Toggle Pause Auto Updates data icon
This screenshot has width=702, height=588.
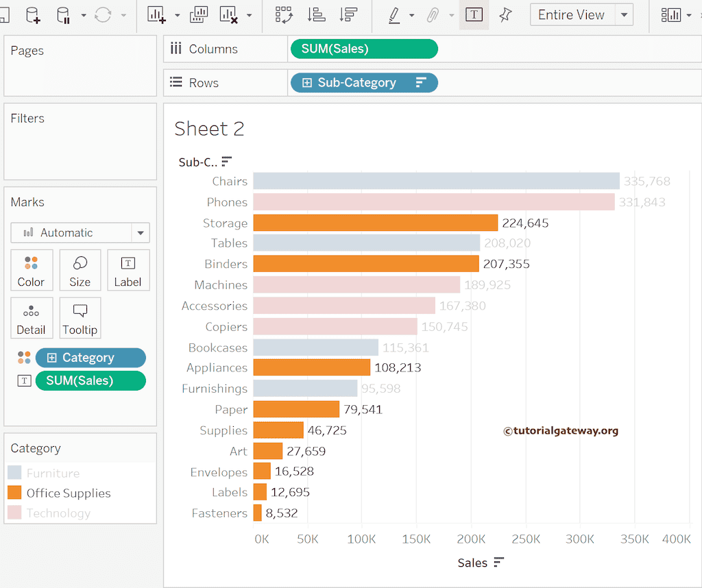tap(63, 15)
